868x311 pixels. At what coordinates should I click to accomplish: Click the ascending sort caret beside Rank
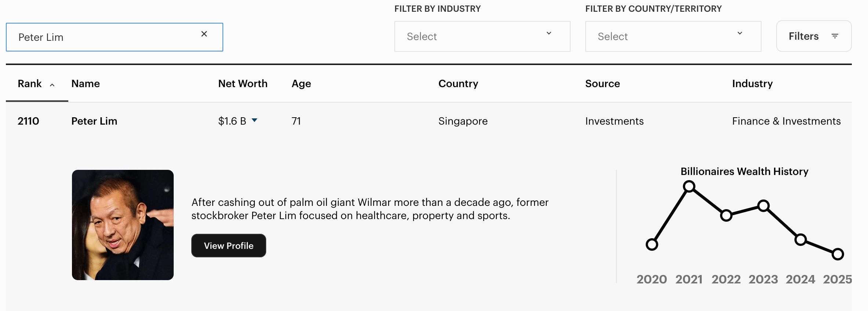[52, 85]
